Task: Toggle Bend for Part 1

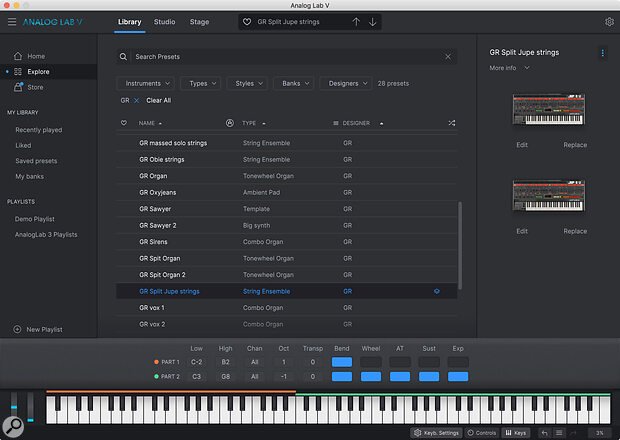Action: pyautogui.click(x=342, y=362)
